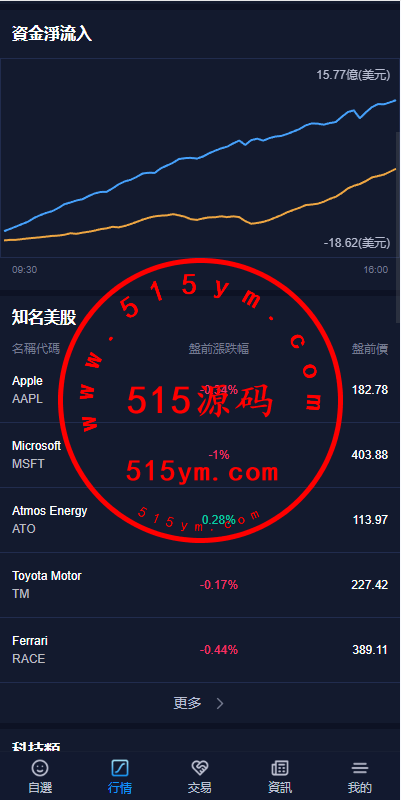Screen dimensions: 401x800
Task: Open the Microsoft MSFT stock row
Action: coord(200,455)
